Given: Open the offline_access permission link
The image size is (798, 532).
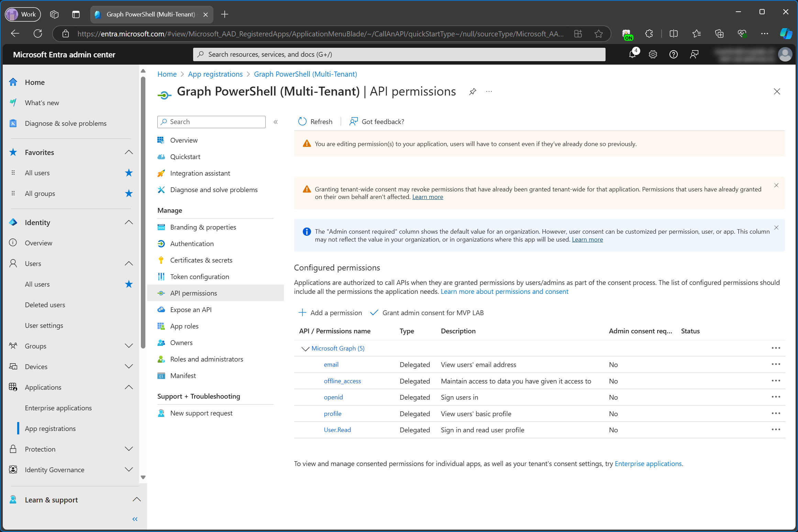Looking at the screenshot, I should click(342, 381).
